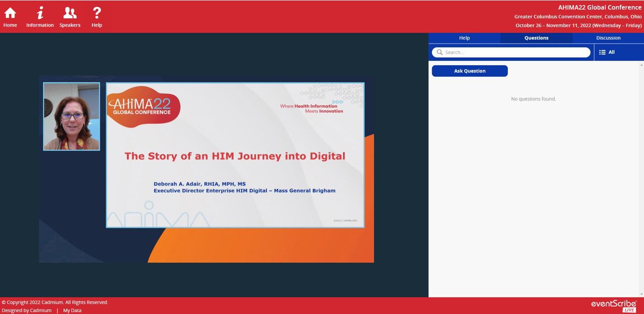Click the October 26 – November 11 date text
Image resolution: width=644 pixels, height=314 pixels.
(578, 26)
